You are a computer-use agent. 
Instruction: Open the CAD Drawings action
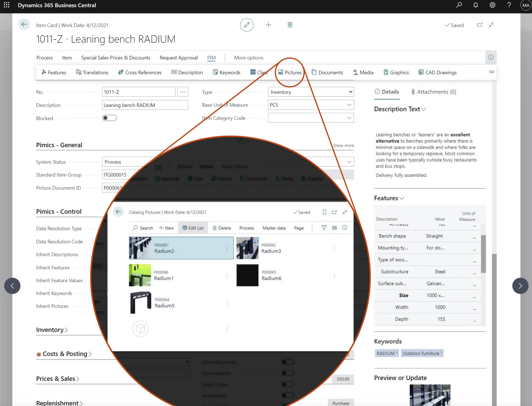click(x=437, y=72)
